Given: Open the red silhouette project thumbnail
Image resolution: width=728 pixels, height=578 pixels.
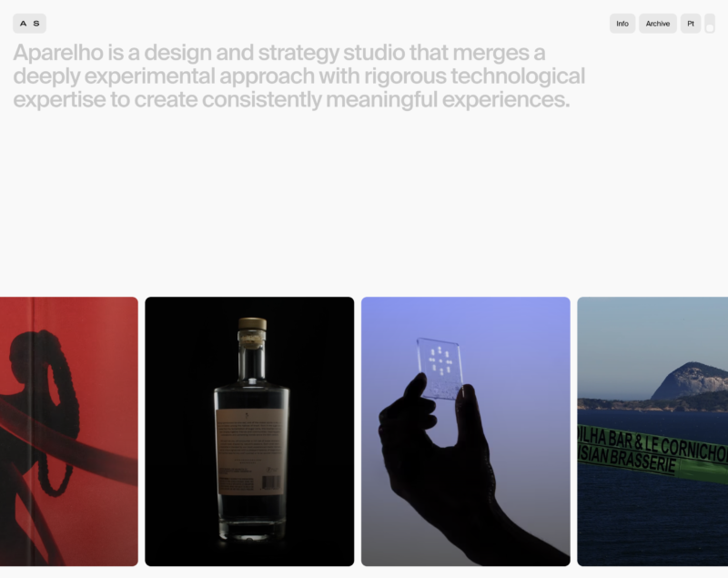Looking at the screenshot, I should click(69, 431).
